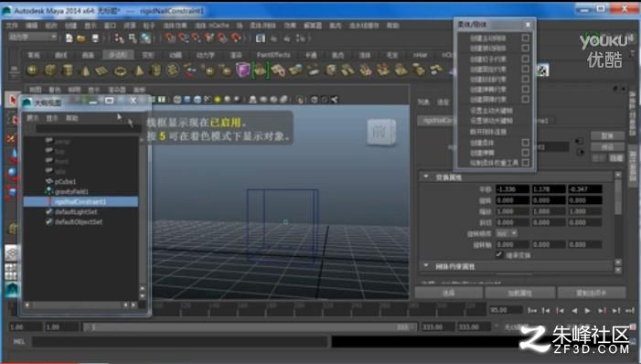The image size is (641, 364).
Task: Open option box for 创建钉子约束
Action: 525,59
